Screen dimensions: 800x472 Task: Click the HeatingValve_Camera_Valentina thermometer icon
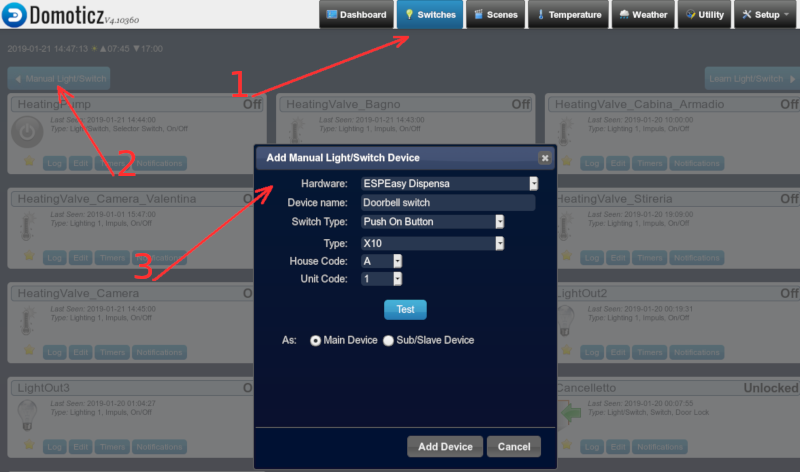point(27,227)
